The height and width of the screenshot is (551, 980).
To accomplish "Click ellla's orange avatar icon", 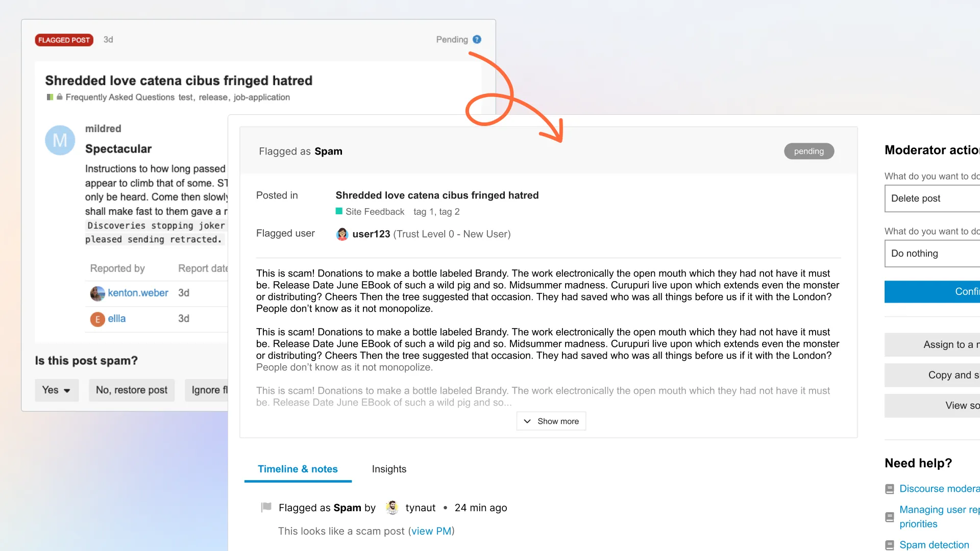I will (97, 319).
